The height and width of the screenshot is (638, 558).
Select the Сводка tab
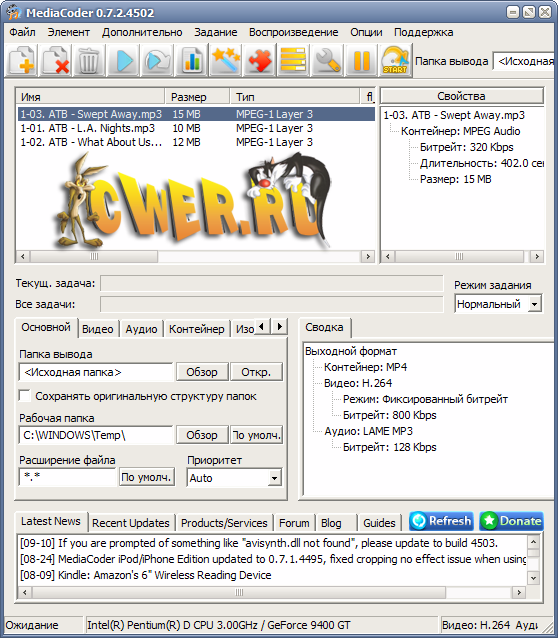[x=324, y=327]
